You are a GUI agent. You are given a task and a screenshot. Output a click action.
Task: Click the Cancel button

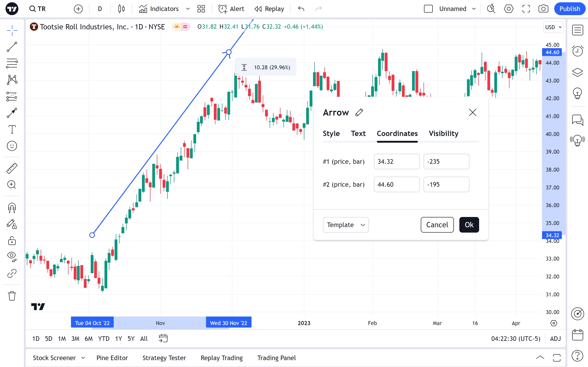[437, 225]
